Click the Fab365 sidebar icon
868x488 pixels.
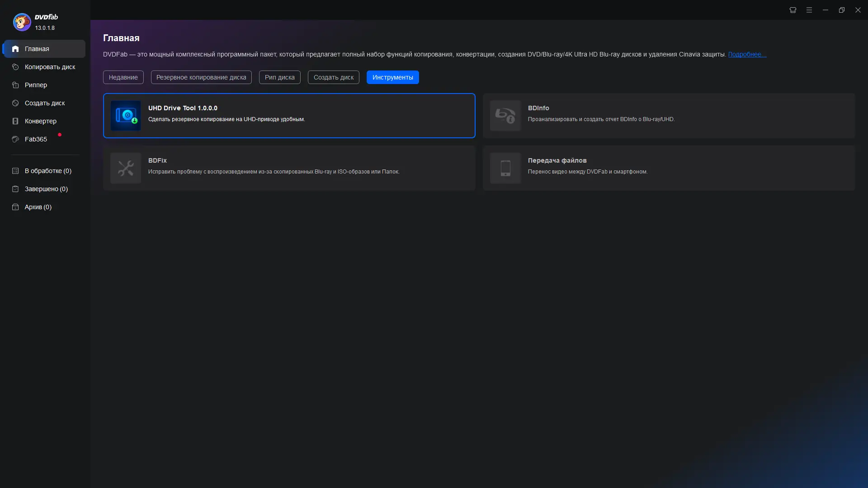pyautogui.click(x=15, y=139)
